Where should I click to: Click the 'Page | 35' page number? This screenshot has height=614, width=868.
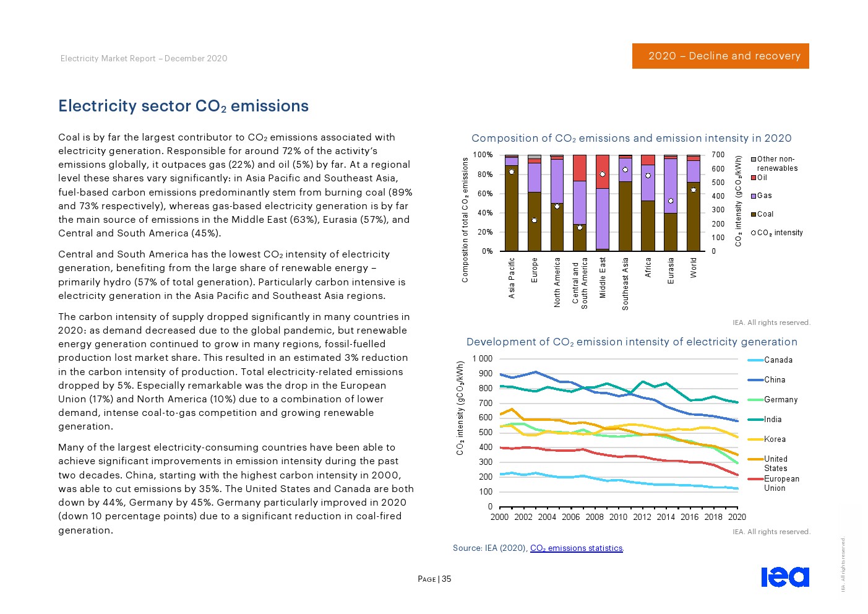click(434, 579)
